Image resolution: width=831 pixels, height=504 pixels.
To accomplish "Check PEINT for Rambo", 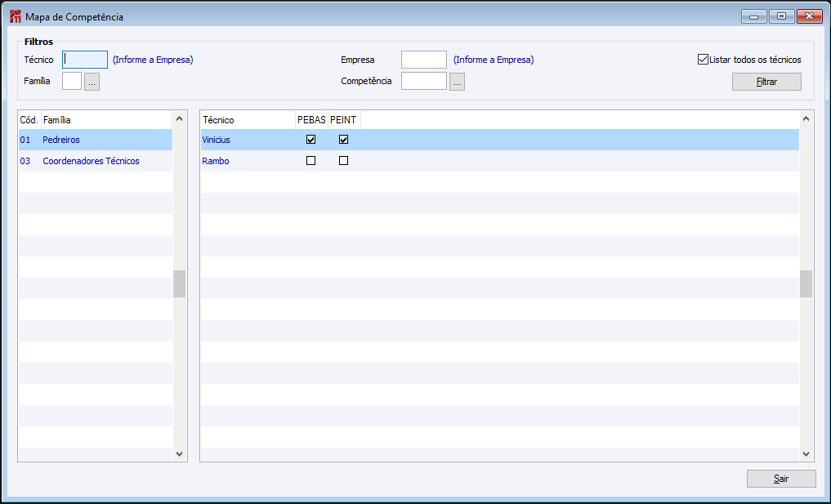I will (343, 161).
